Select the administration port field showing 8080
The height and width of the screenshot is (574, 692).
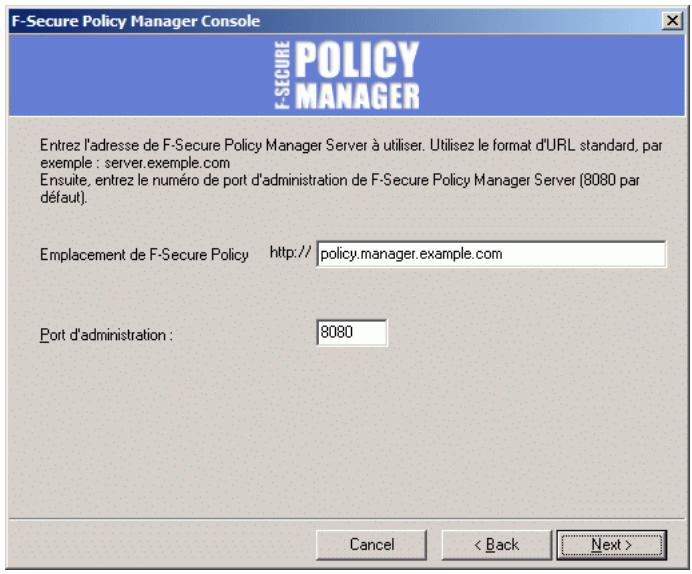tap(352, 332)
